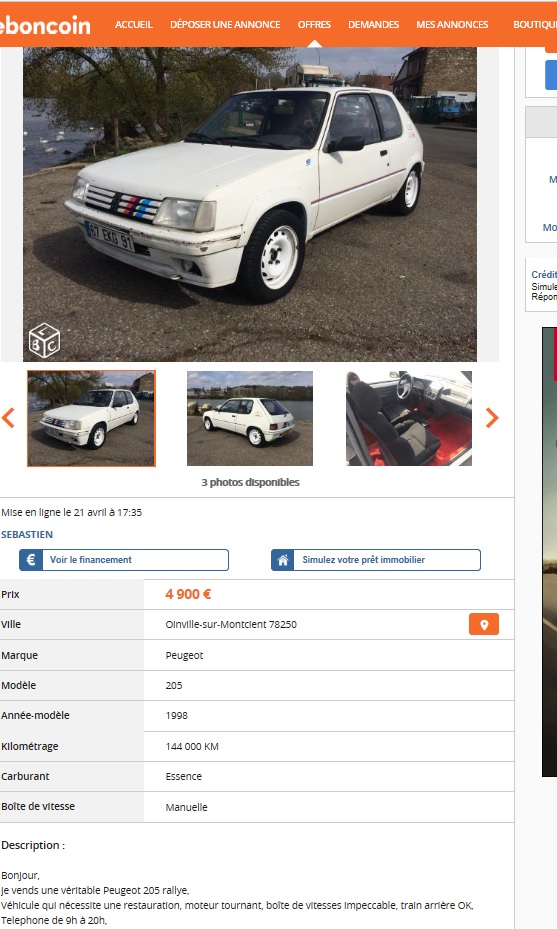Viewport: 557px width, 929px height.
Task: Open MES ANNONCES in the header
Action: pyautogui.click(x=452, y=25)
